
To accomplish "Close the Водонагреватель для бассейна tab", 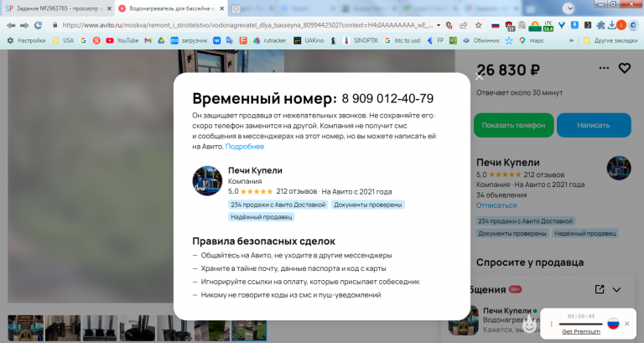I will (x=222, y=8).
